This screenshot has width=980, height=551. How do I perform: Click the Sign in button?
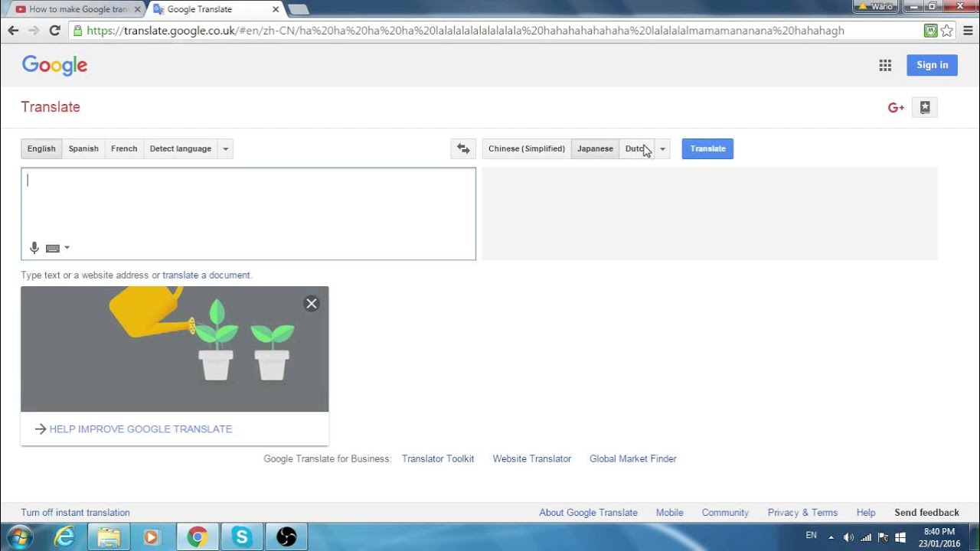coord(932,65)
